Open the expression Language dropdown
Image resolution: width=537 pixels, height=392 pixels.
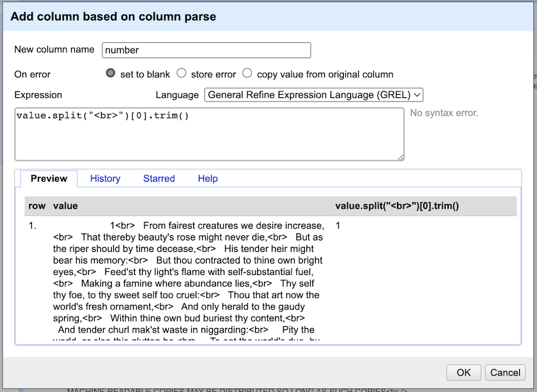314,95
